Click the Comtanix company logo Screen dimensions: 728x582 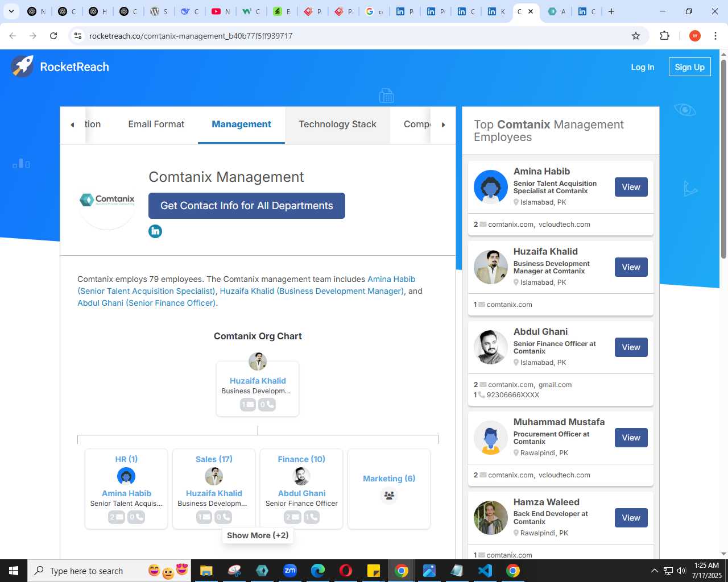pyautogui.click(x=107, y=200)
